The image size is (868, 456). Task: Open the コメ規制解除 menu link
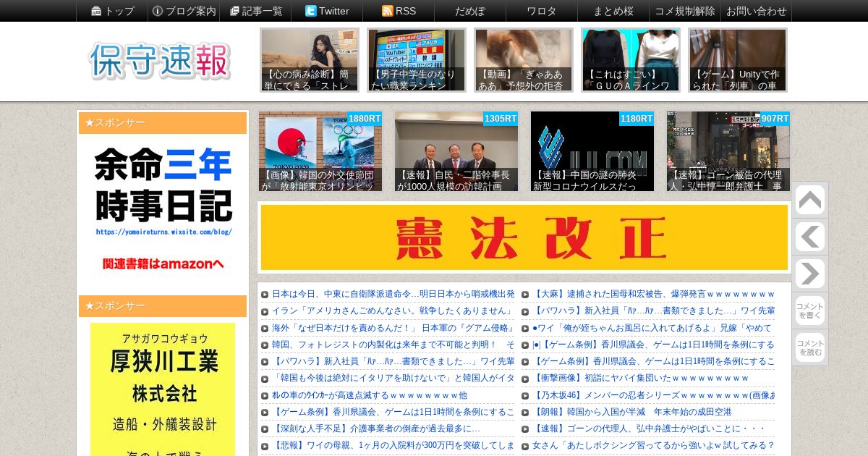click(x=685, y=11)
